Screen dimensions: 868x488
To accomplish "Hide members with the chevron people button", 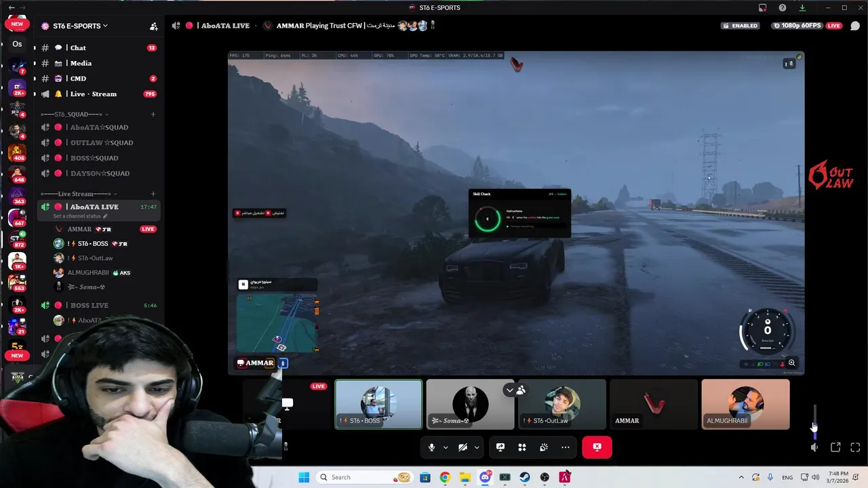I will [515, 390].
